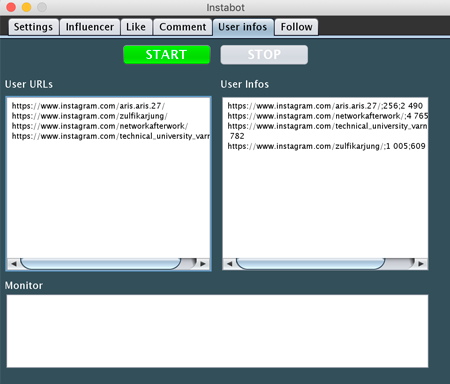
Task: Click the yellow minimize window button
Action: [x=26, y=7]
